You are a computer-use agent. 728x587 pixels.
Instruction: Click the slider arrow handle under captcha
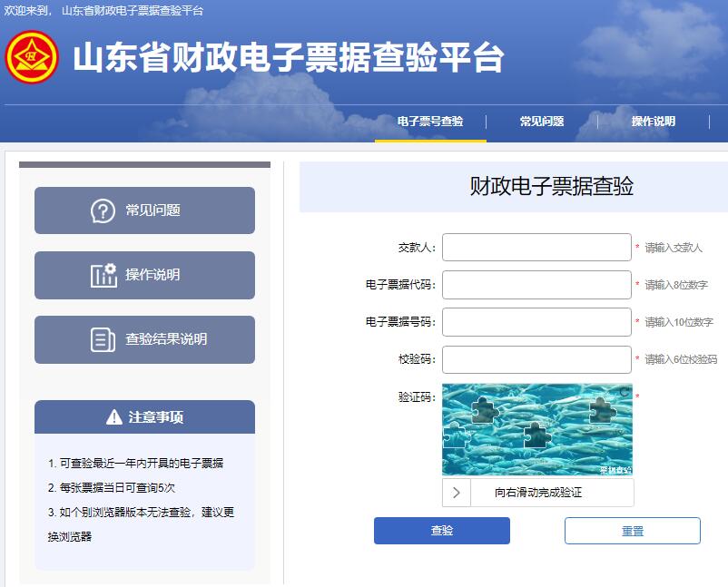[x=456, y=493]
